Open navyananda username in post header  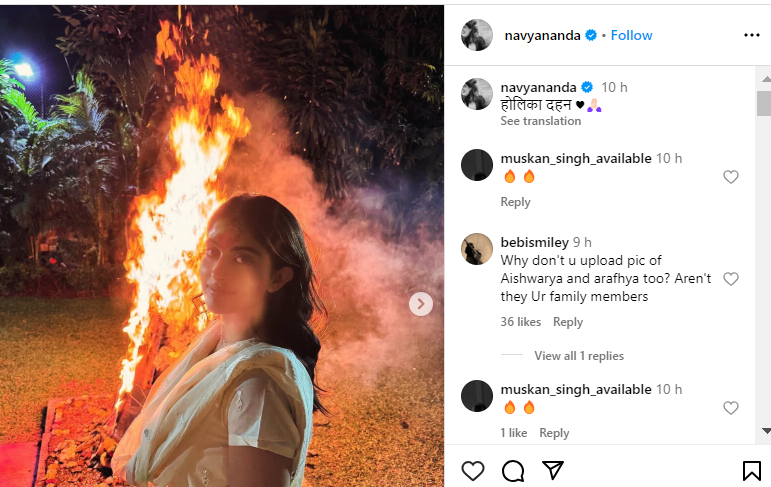coord(543,35)
